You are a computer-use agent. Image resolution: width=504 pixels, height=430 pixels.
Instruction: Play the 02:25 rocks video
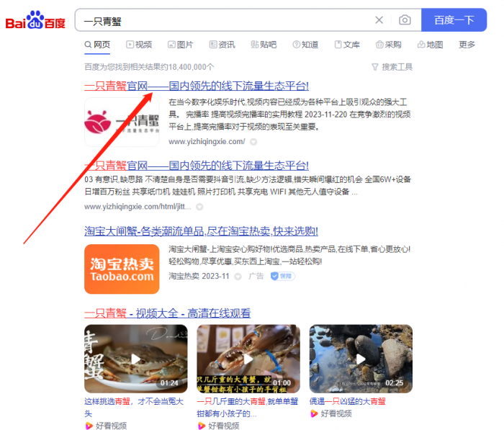[x=361, y=359]
